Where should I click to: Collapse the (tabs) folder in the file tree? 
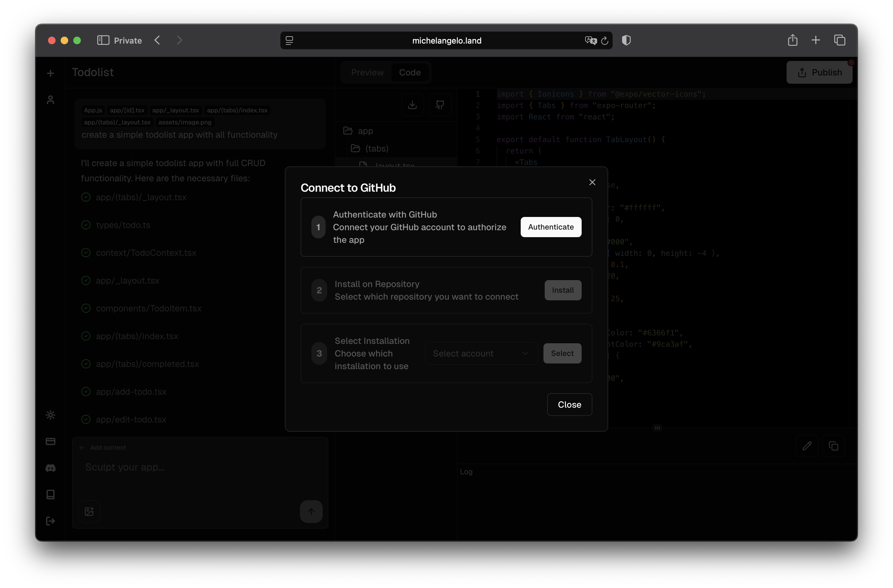(x=377, y=148)
